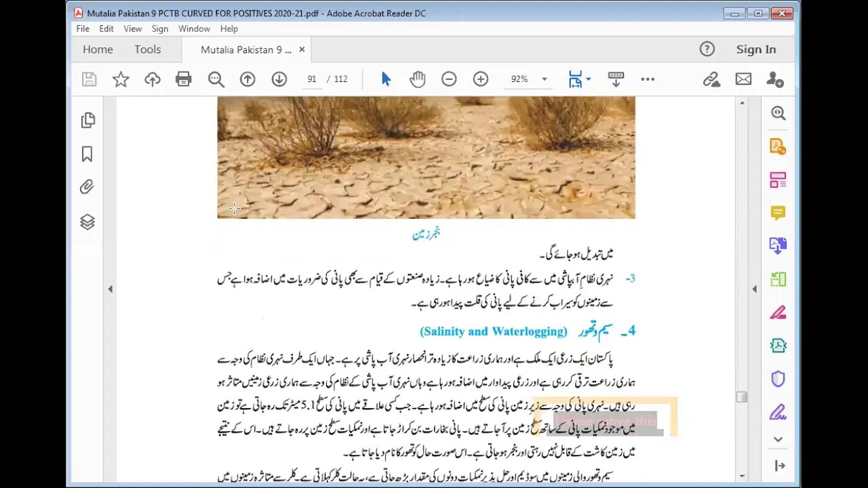Open bookmarks panel in left sidebar
868x488 pixels.
(87, 155)
